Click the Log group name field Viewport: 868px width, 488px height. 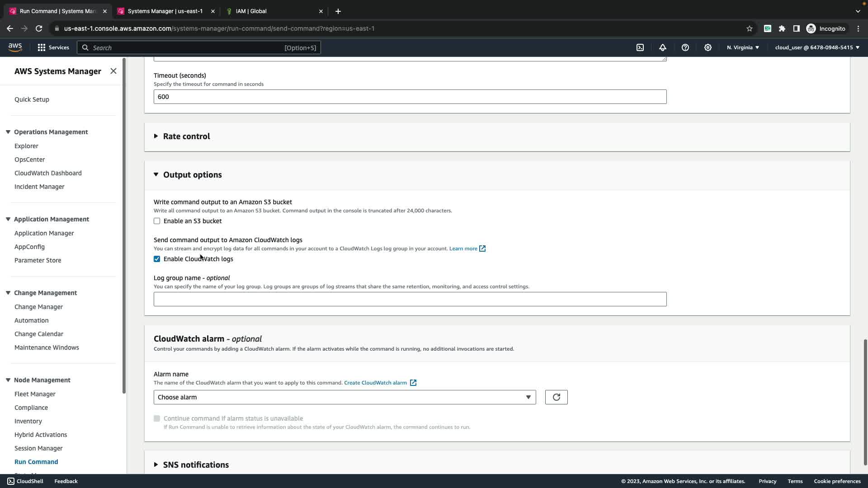pos(410,299)
